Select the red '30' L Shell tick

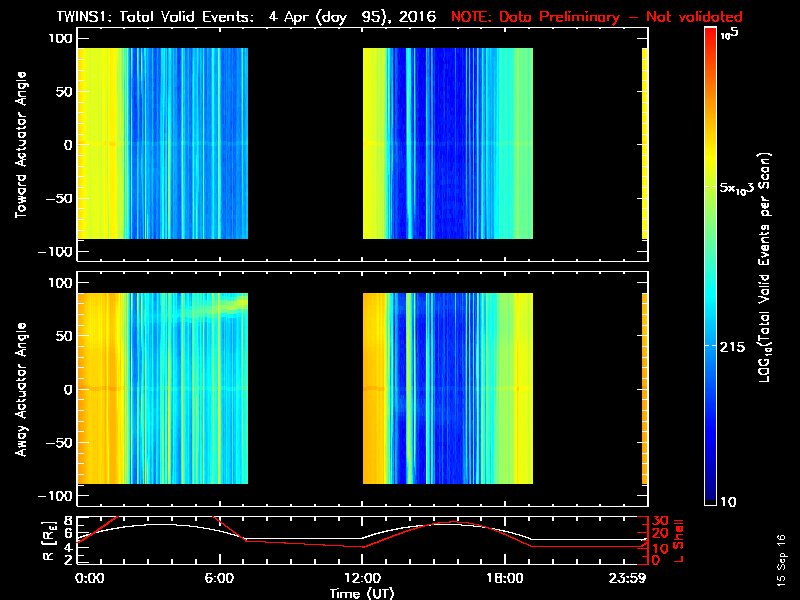pos(660,521)
